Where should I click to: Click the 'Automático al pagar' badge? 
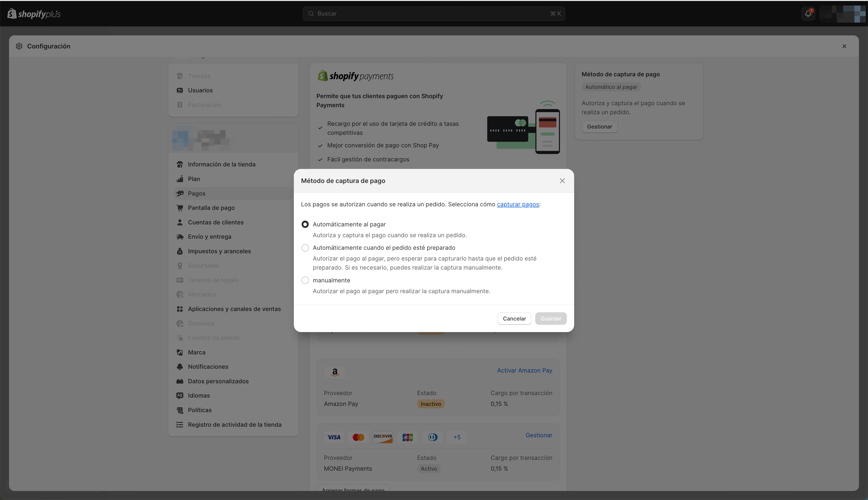611,87
